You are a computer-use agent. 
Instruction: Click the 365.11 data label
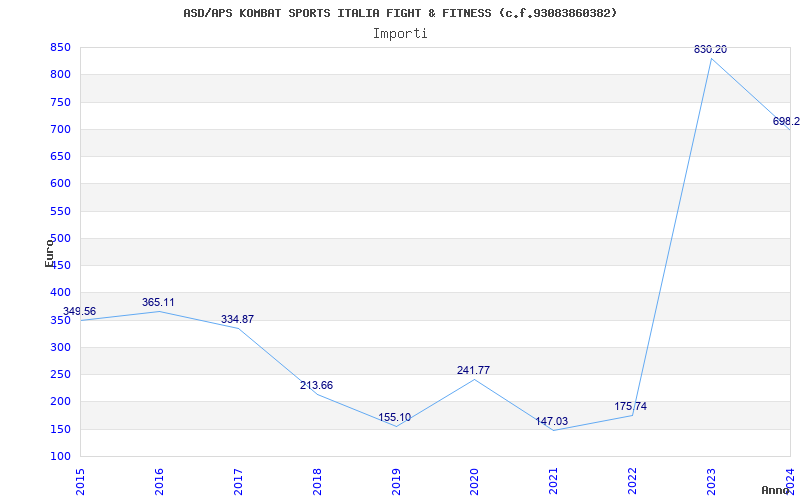(158, 303)
